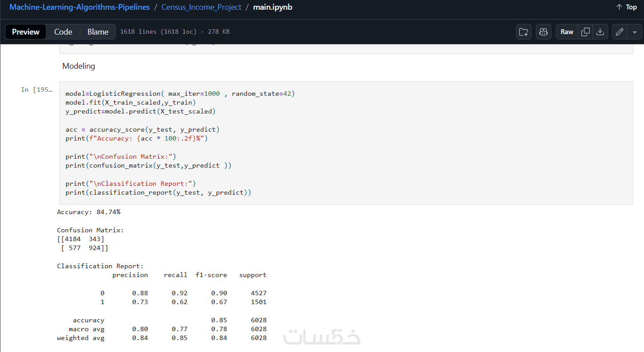Click the 'In [195…' cell prompt
The width and height of the screenshot is (644, 352).
coord(37,90)
